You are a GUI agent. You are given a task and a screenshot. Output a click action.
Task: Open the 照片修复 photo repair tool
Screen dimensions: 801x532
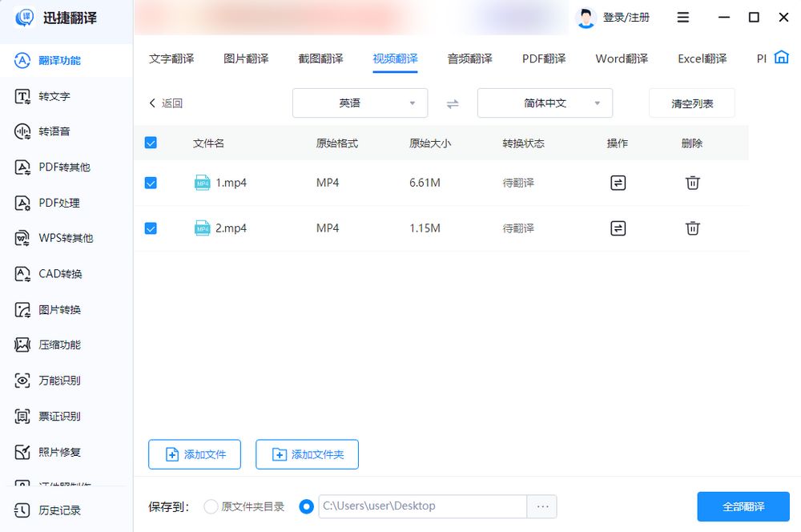tap(54, 452)
